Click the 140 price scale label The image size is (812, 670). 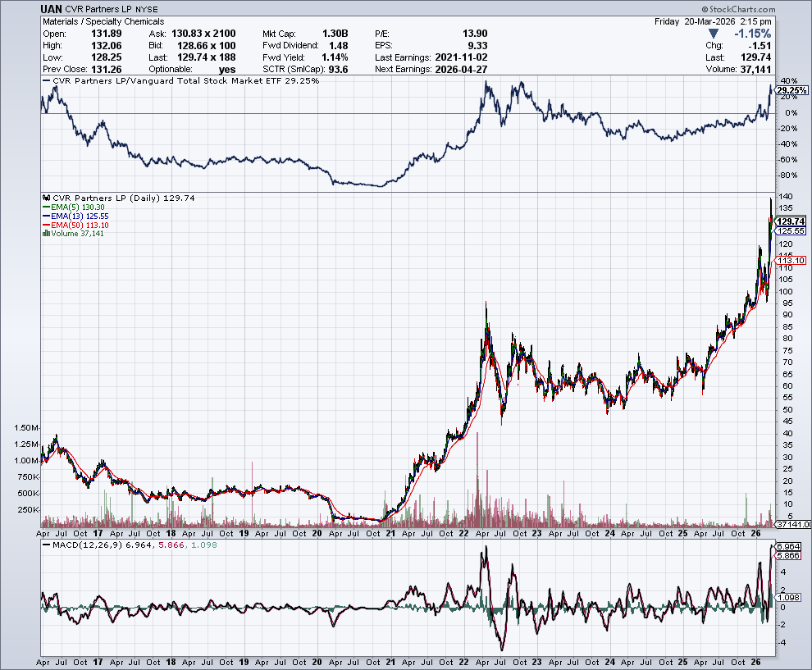[x=786, y=196]
